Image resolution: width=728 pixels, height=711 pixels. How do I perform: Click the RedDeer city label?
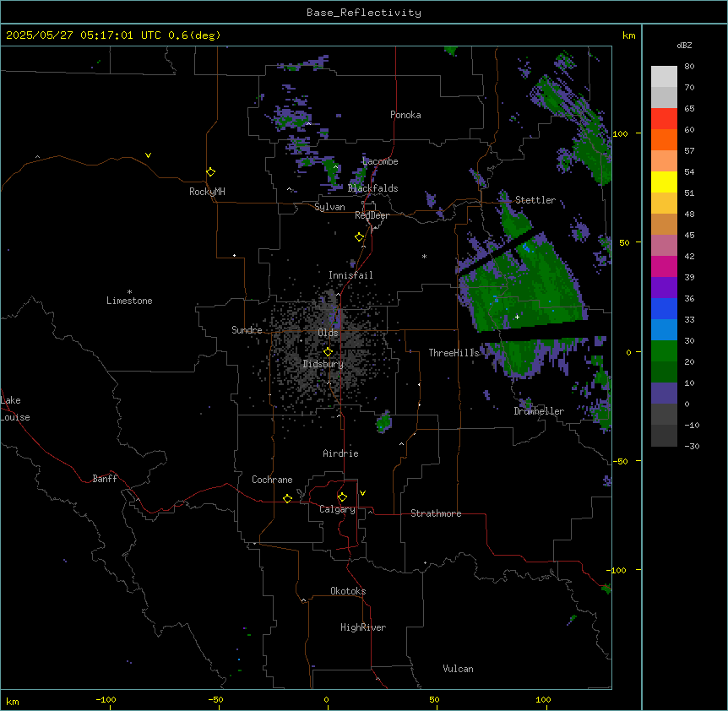(x=372, y=215)
